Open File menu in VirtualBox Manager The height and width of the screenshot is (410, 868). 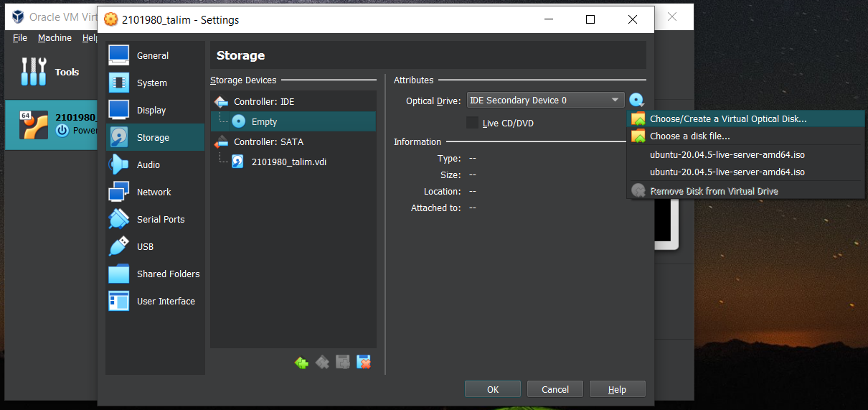click(x=20, y=37)
